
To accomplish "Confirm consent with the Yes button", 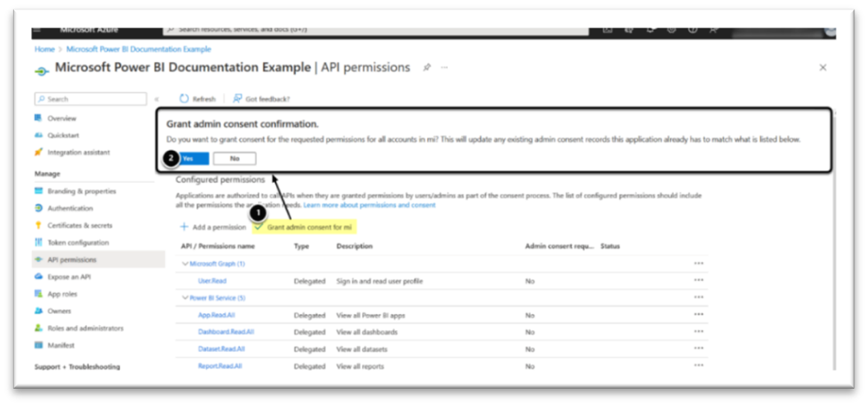I will click(x=188, y=159).
